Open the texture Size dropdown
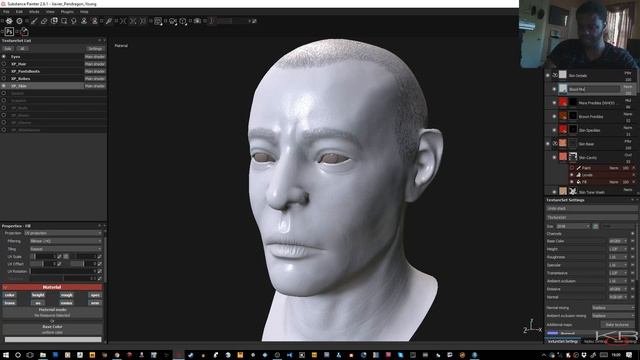This screenshot has height=360, width=640. pos(573,226)
